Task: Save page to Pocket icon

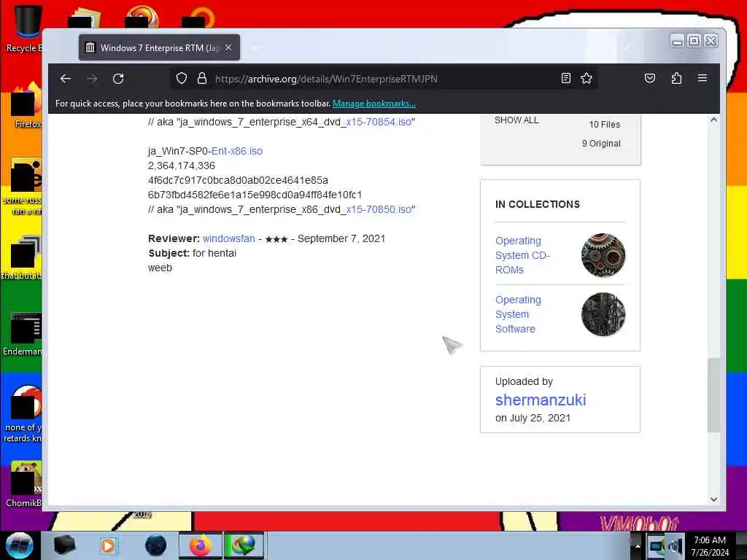Action: pos(650,79)
